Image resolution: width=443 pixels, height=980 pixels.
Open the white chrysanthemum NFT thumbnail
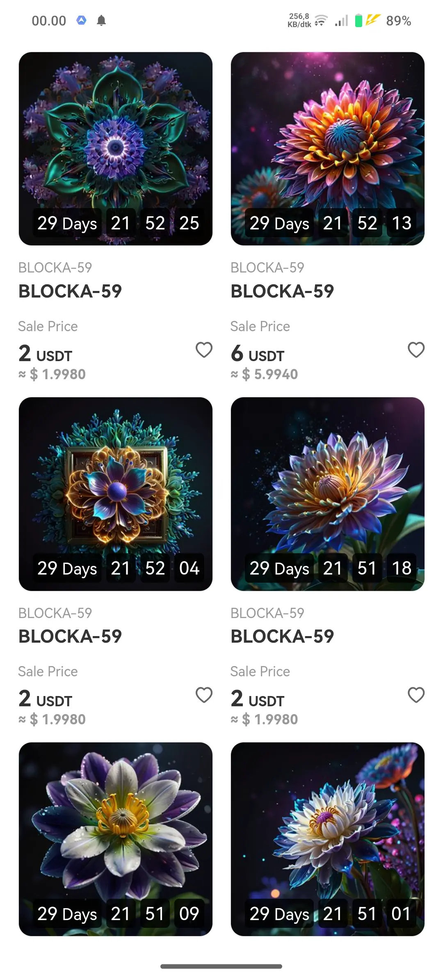(x=328, y=839)
